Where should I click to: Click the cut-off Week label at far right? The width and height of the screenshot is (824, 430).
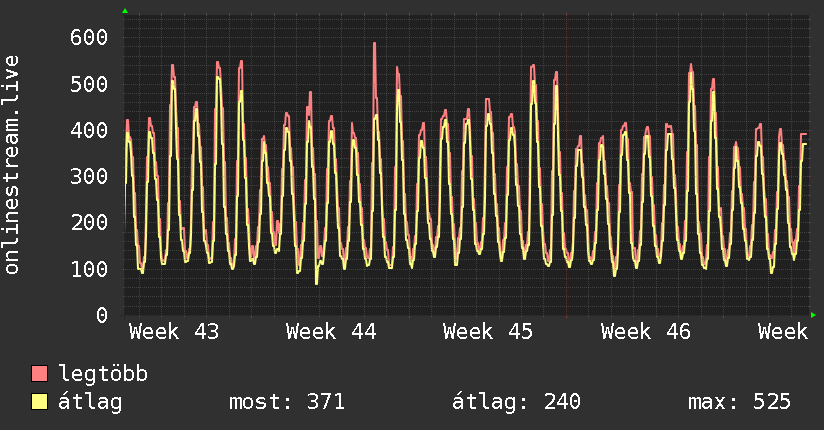782,332
